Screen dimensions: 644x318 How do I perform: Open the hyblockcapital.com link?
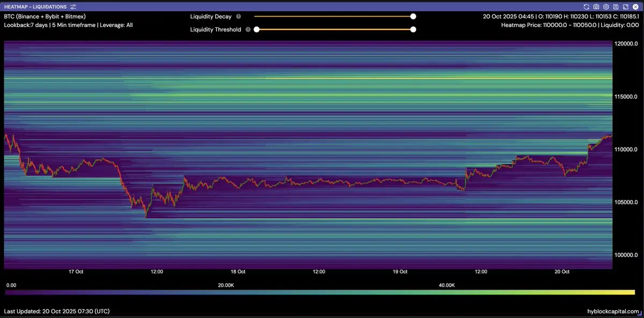tap(613, 311)
